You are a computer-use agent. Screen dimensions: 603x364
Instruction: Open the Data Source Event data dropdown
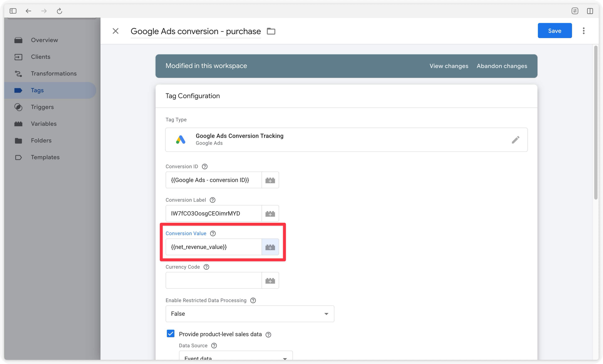coord(236,356)
